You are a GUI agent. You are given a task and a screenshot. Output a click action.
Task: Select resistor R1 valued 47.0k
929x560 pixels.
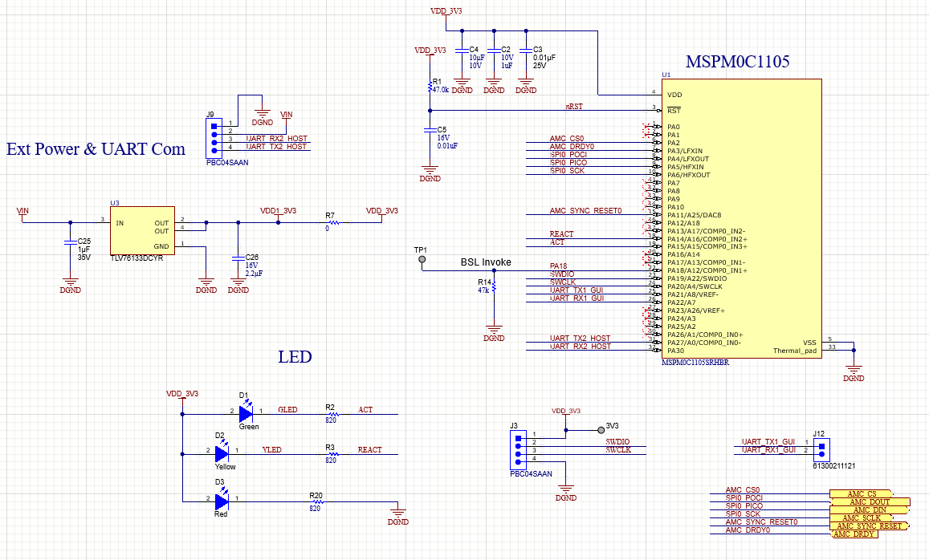[430, 84]
